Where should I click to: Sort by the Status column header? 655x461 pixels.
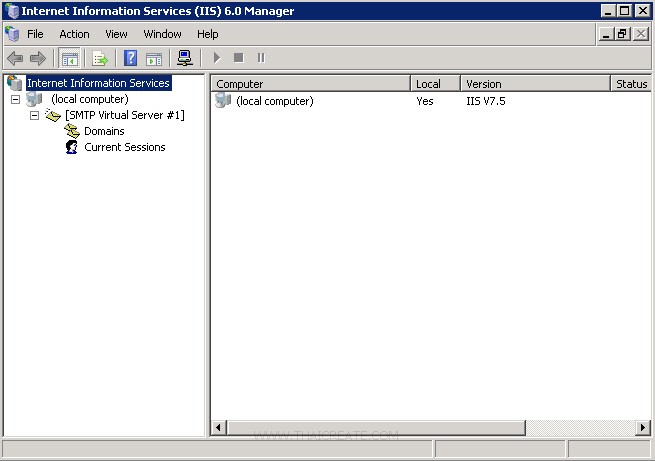click(631, 84)
